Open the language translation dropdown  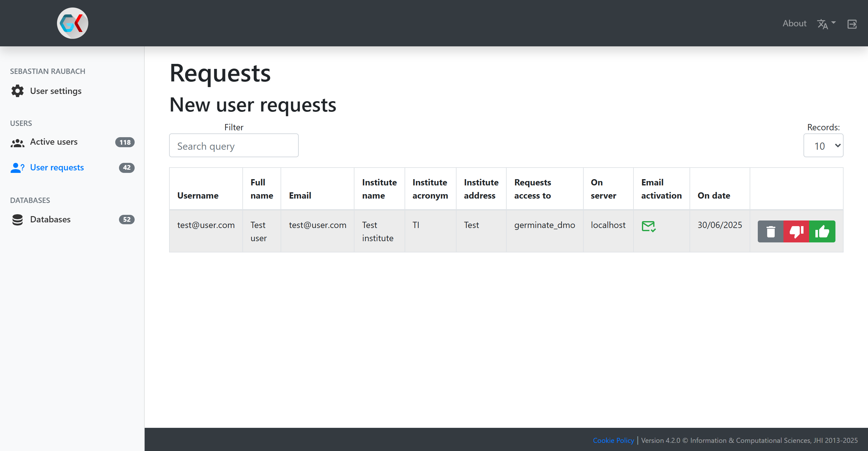pyautogui.click(x=826, y=23)
